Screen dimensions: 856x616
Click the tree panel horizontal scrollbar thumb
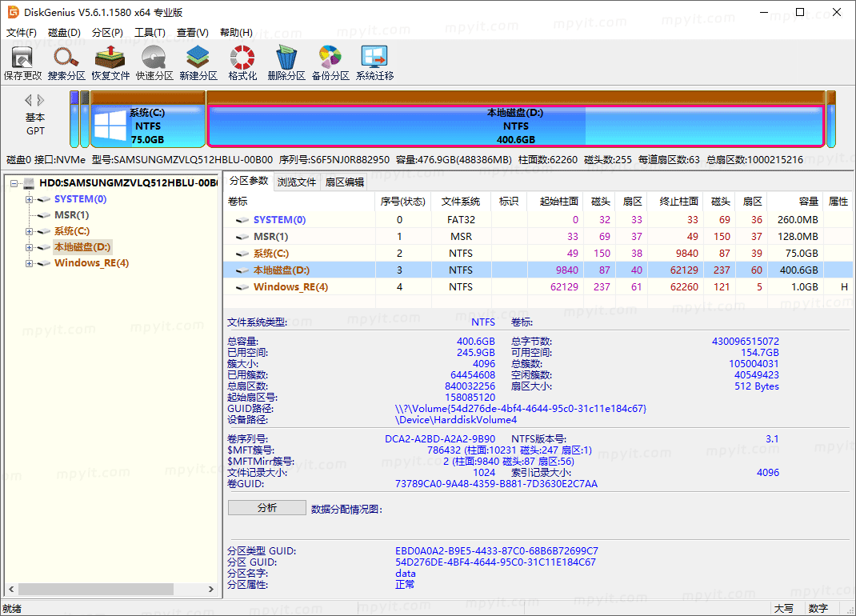tap(95, 590)
